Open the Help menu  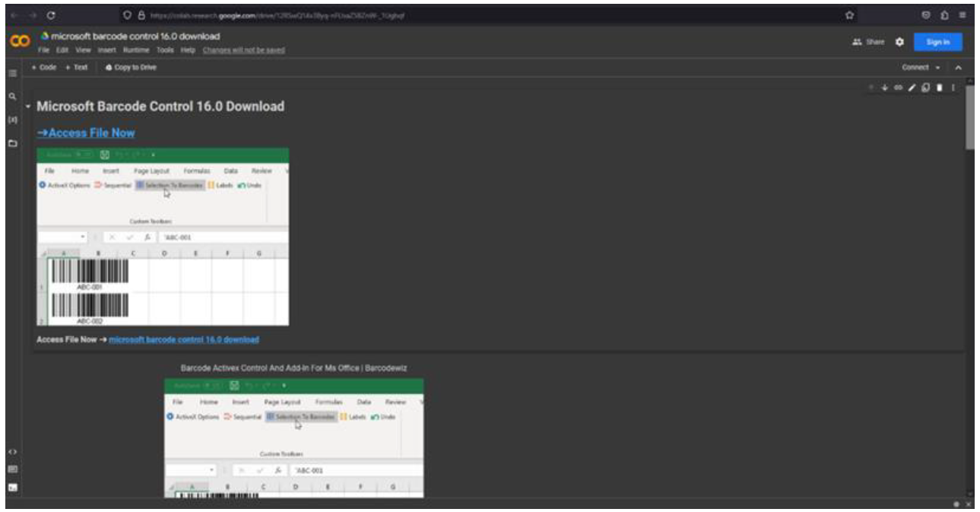tap(188, 50)
